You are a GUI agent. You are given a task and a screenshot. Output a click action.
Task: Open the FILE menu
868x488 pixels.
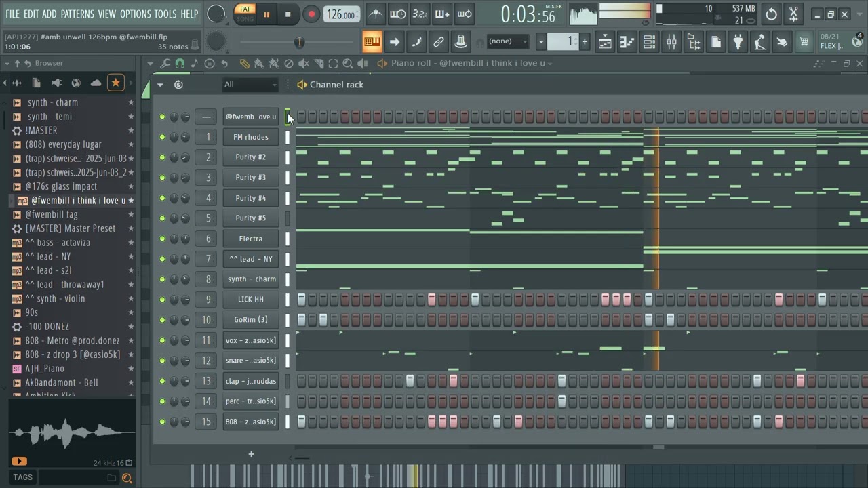point(12,14)
